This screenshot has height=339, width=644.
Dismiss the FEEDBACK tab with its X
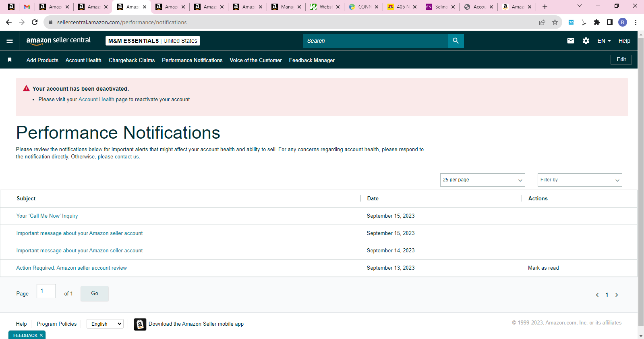click(41, 335)
